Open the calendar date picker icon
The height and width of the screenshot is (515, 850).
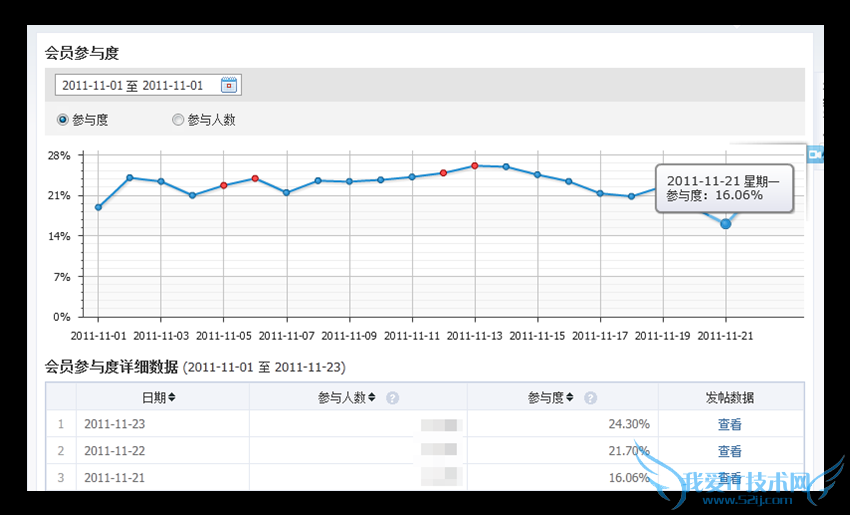click(x=229, y=85)
